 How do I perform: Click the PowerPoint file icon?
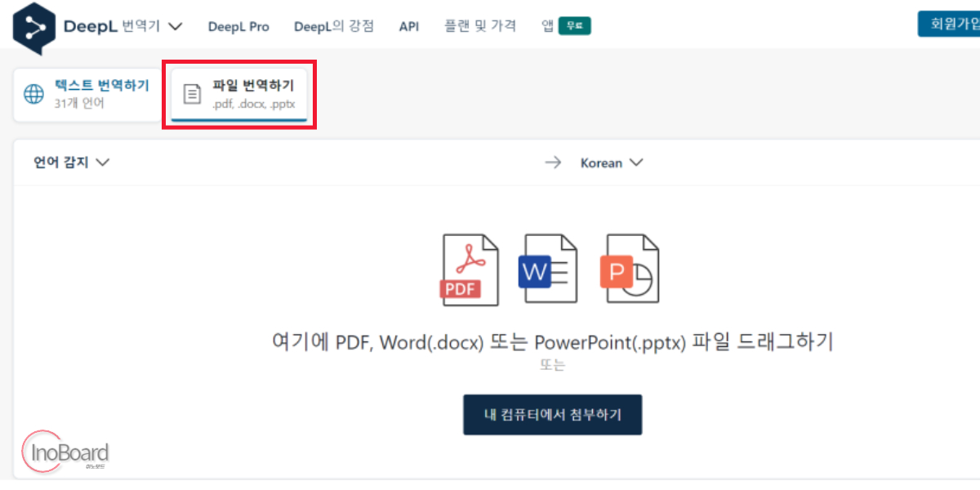click(x=630, y=269)
